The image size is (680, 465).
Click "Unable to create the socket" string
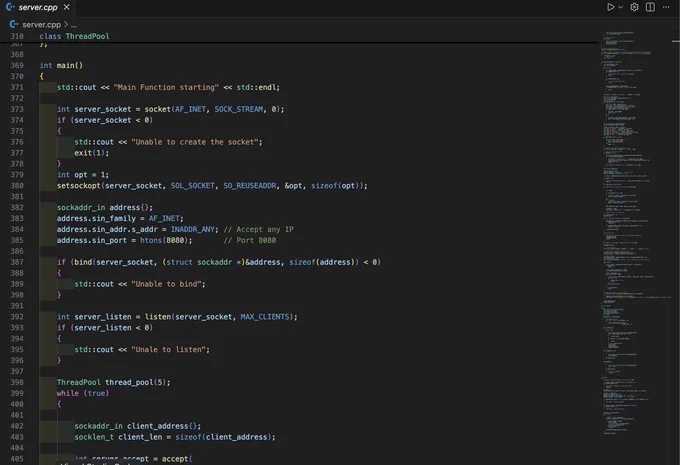195,142
